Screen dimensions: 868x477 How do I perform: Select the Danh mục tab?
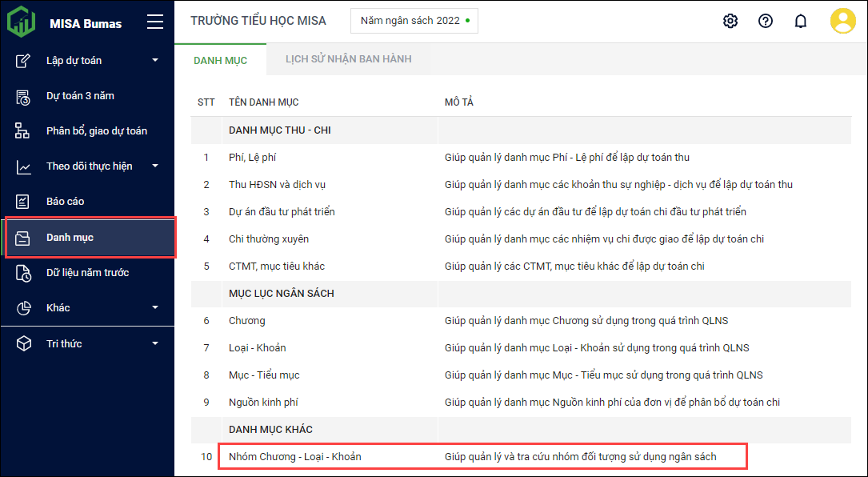[x=220, y=60]
